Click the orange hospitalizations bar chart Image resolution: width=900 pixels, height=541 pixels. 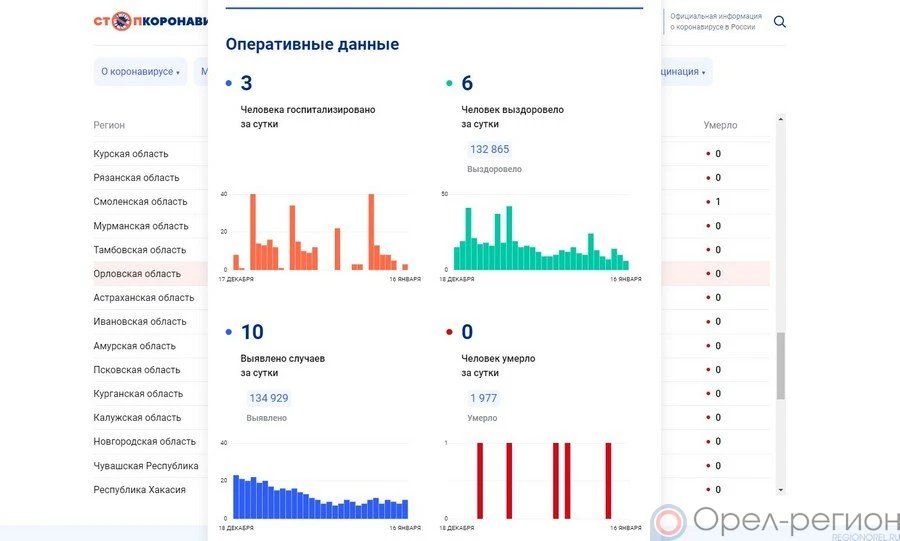314,233
